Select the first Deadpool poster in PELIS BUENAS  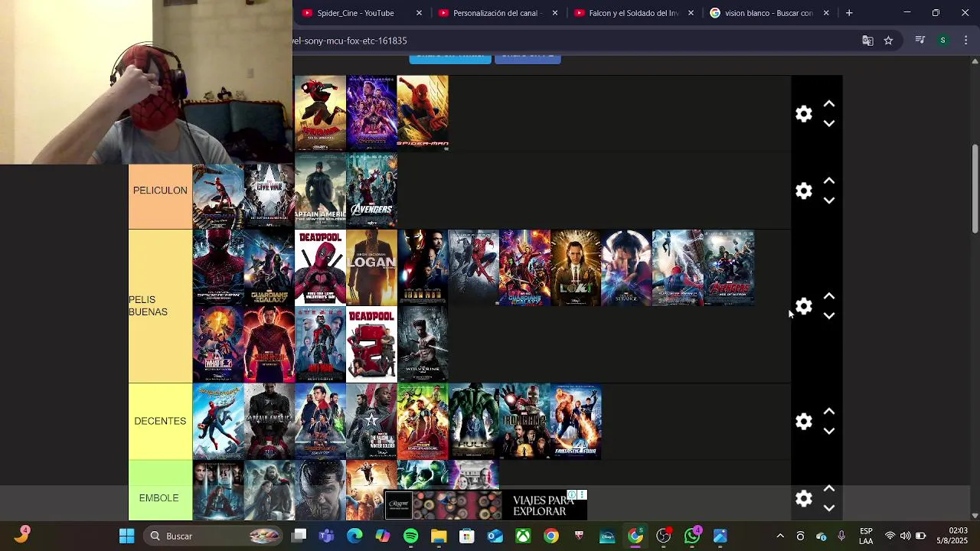[x=320, y=268]
